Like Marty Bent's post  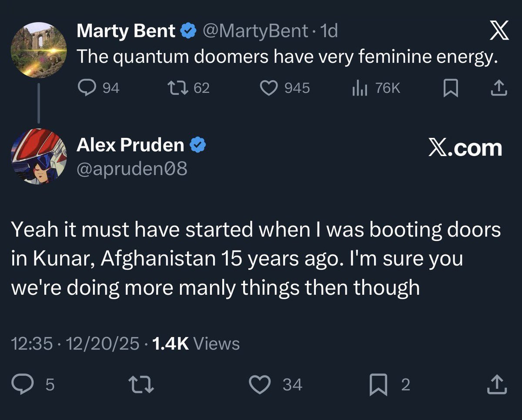pyautogui.click(x=269, y=88)
